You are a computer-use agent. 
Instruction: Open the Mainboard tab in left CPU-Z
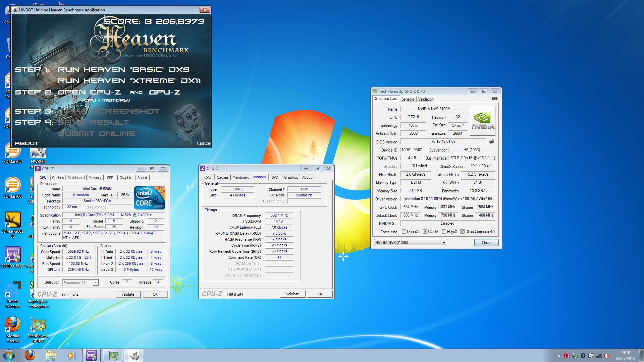[76, 178]
